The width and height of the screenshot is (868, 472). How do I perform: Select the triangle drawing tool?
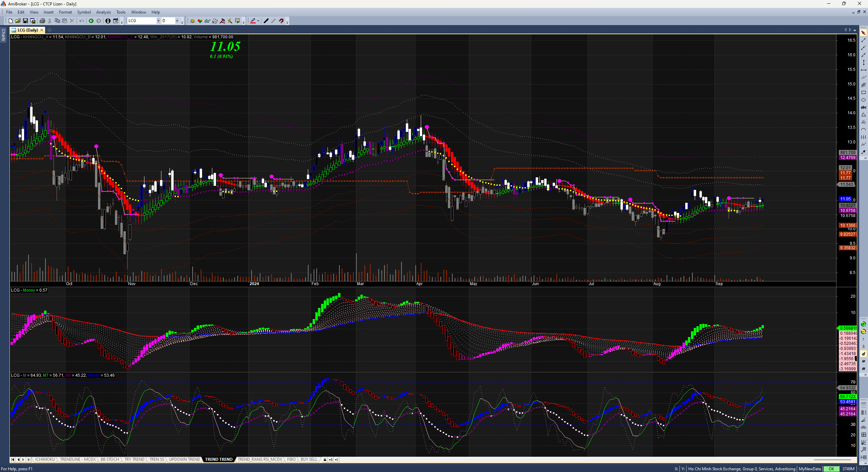863,115
